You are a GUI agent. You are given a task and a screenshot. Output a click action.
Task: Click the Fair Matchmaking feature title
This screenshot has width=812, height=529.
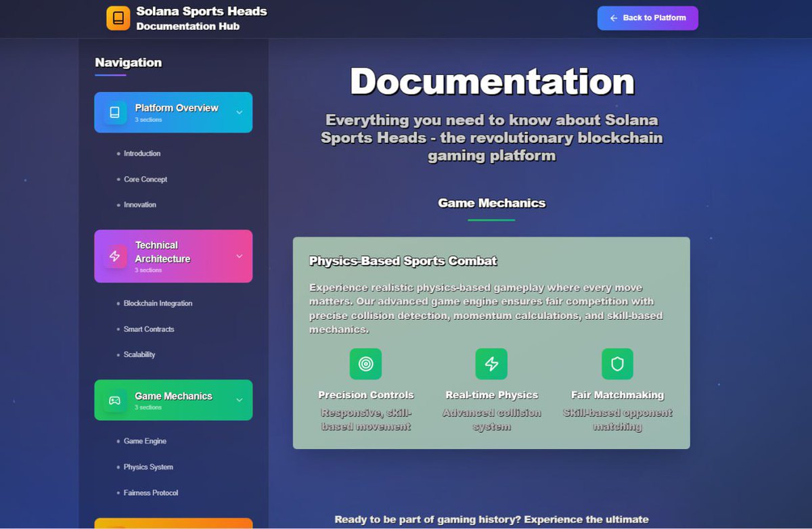[x=618, y=395]
